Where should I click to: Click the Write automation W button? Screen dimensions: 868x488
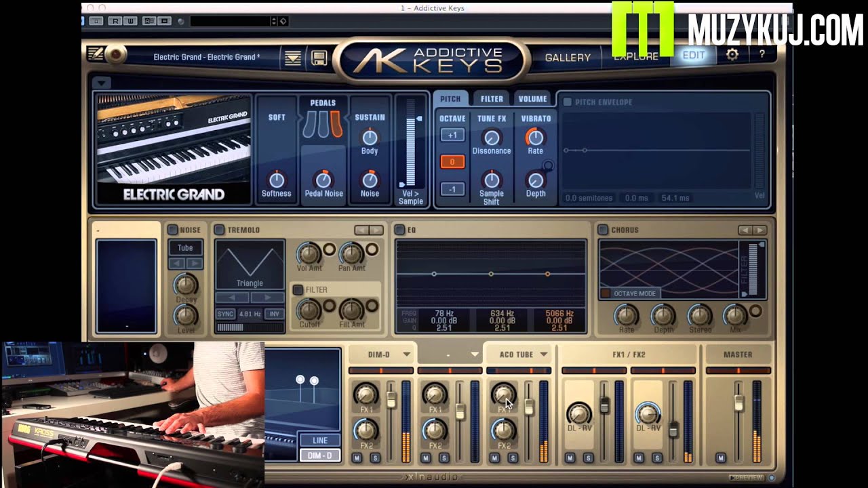tap(130, 21)
